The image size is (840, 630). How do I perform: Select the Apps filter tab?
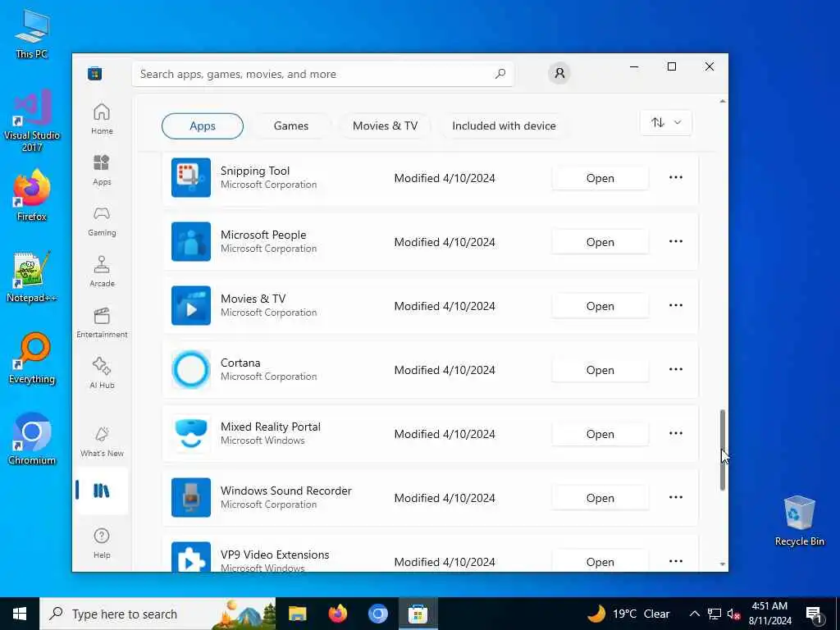203,126
